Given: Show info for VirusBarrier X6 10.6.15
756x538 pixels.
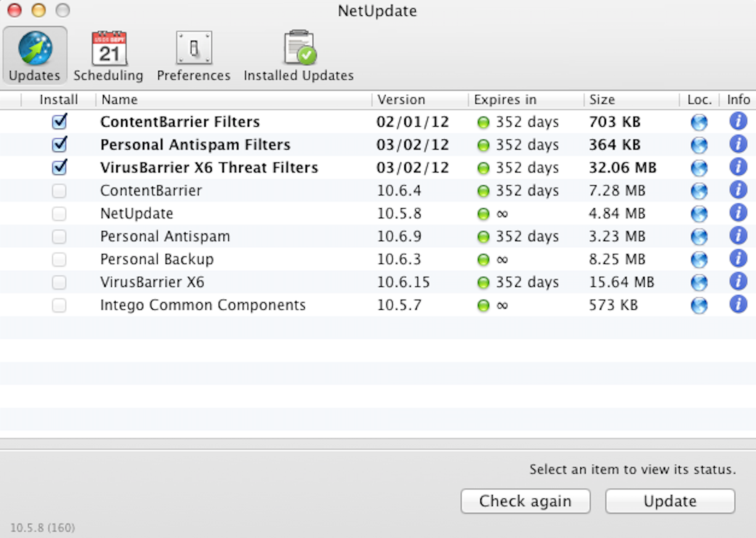Looking at the screenshot, I should click(738, 281).
